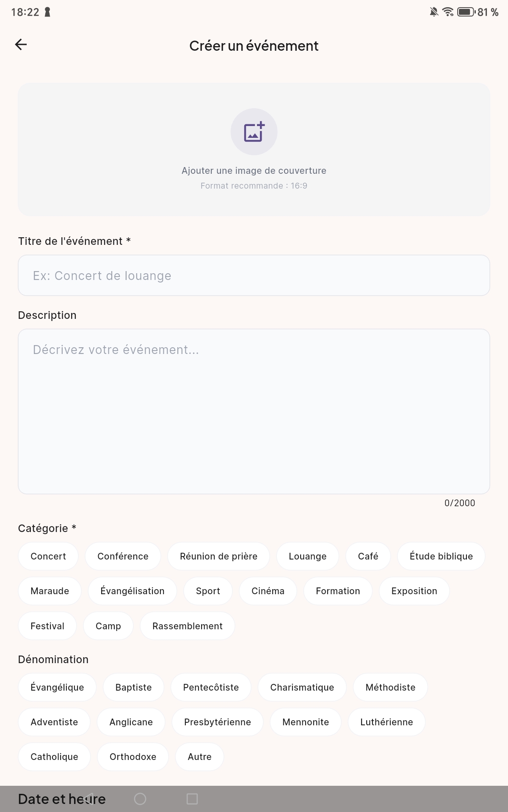This screenshot has width=508, height=812.
Task: Focus the Description text area
Action: point(254,411)
